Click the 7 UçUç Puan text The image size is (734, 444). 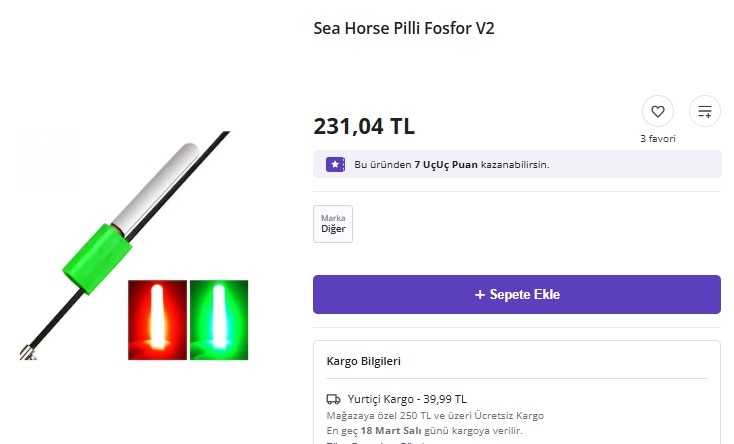point(445,164)
